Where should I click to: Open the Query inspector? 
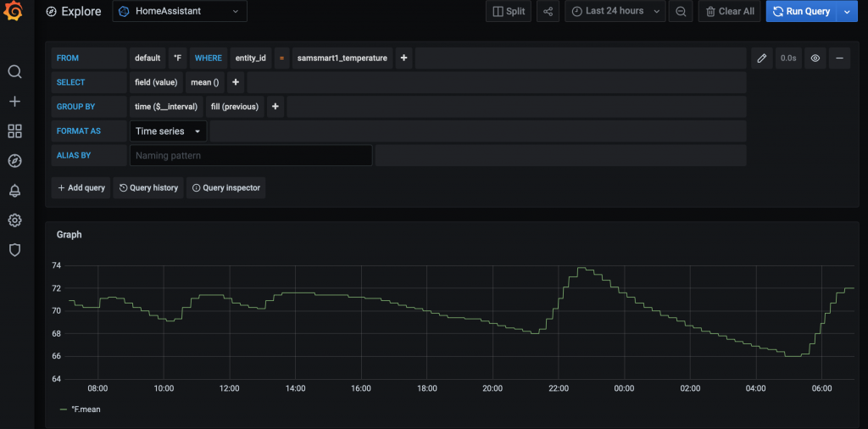tap(225, 187)
